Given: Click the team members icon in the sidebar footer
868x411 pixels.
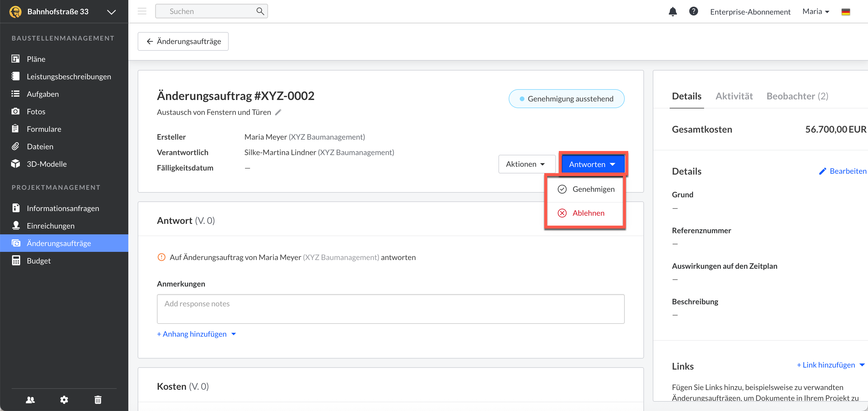Looking at the screenshot, I should [30, 400].
